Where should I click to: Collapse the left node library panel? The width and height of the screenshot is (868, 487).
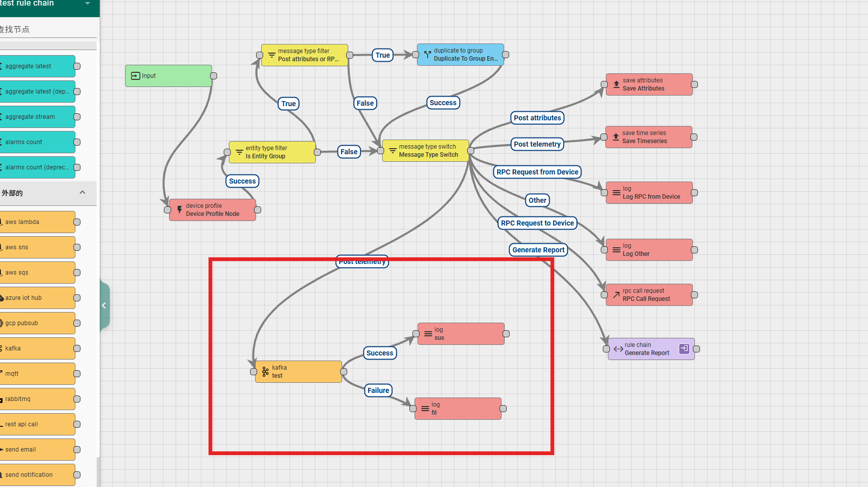tap(104, 305)
